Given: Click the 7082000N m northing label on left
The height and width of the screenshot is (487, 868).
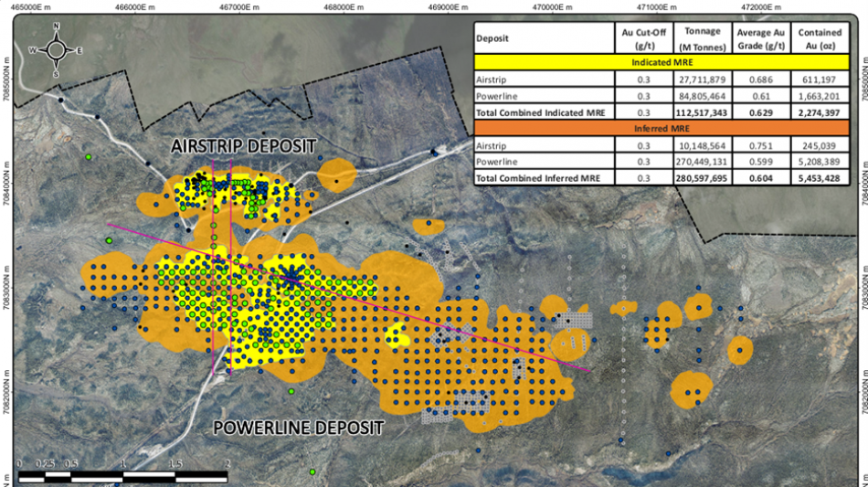Looking at the screenshot, I should [x=6, y=393].
